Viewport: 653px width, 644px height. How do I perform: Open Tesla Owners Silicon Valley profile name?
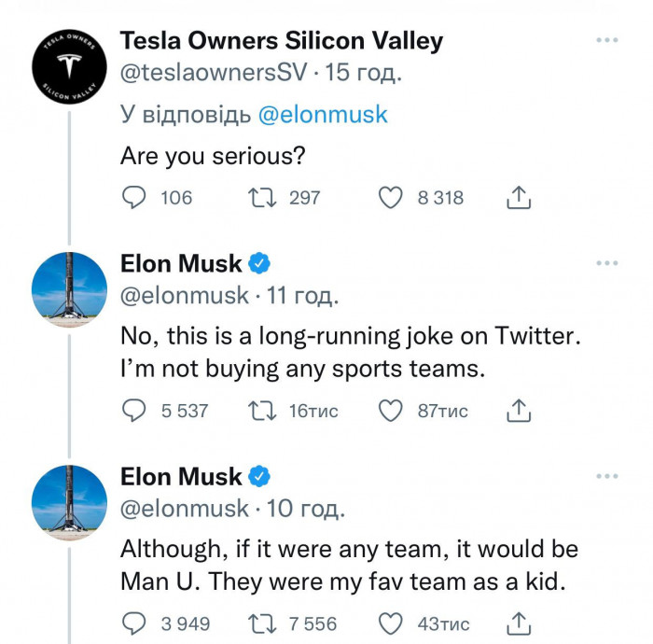(x=282, y=41)
